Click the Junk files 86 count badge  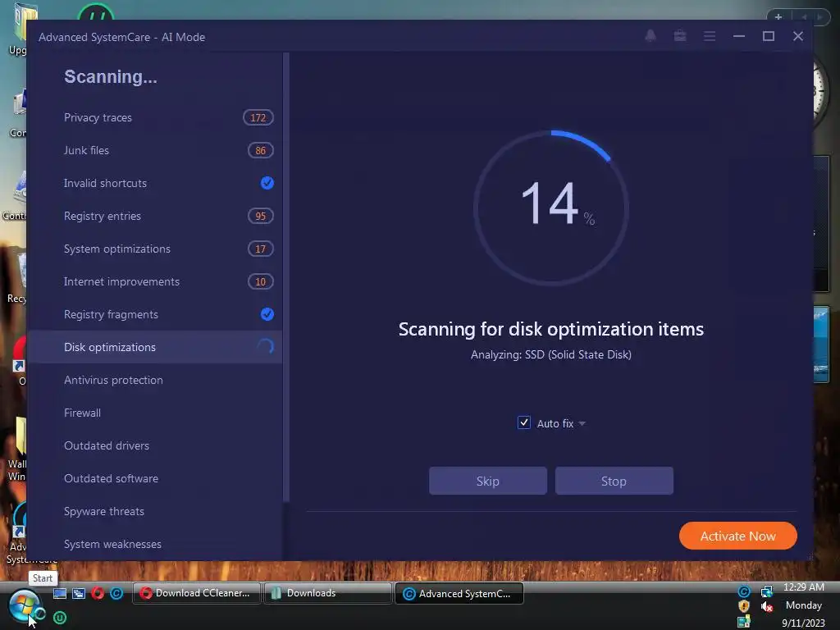point(260,151)
